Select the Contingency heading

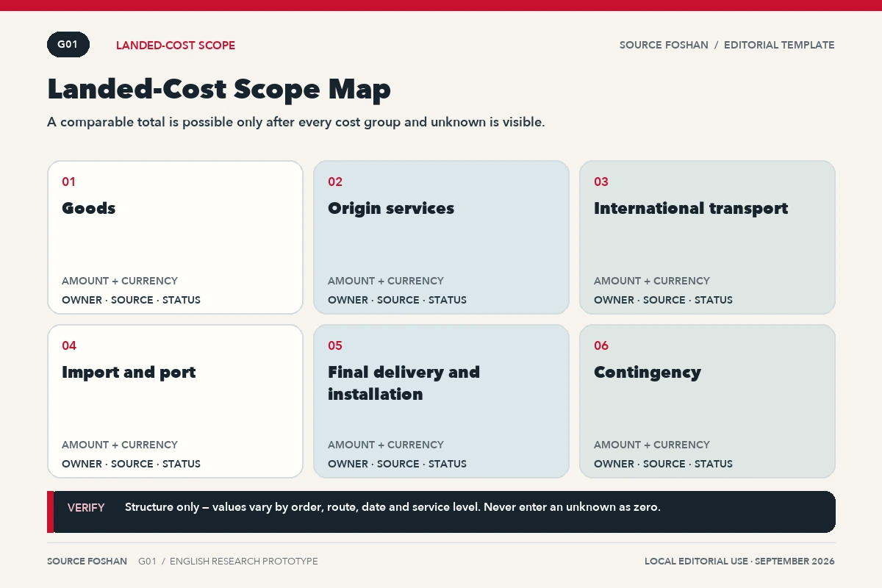click(x=648, y=373)
